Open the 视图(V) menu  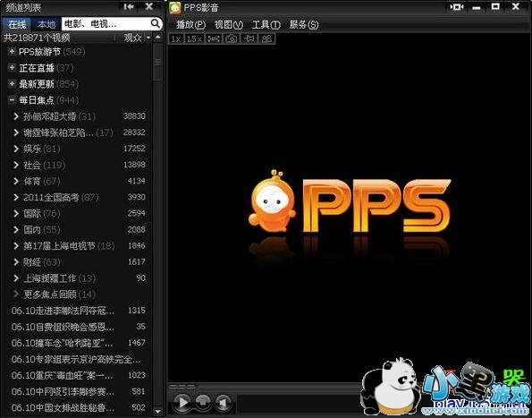(x=229, y=24)
